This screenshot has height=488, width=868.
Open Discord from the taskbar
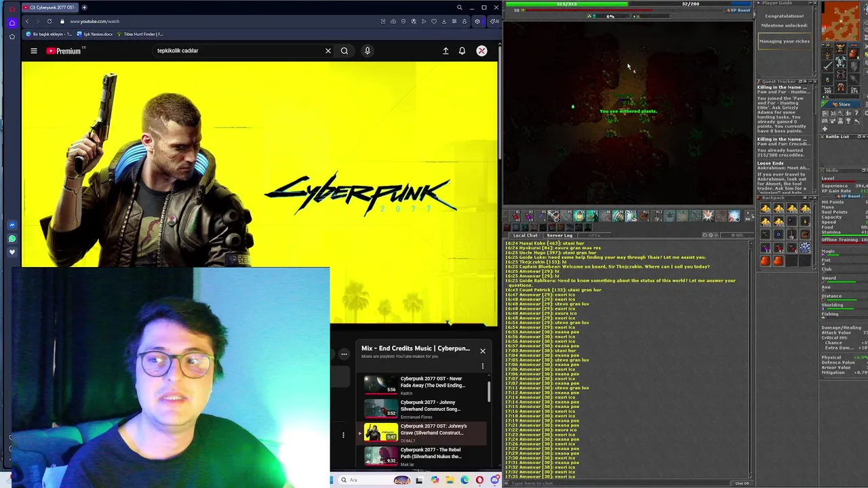pos(494,480)
